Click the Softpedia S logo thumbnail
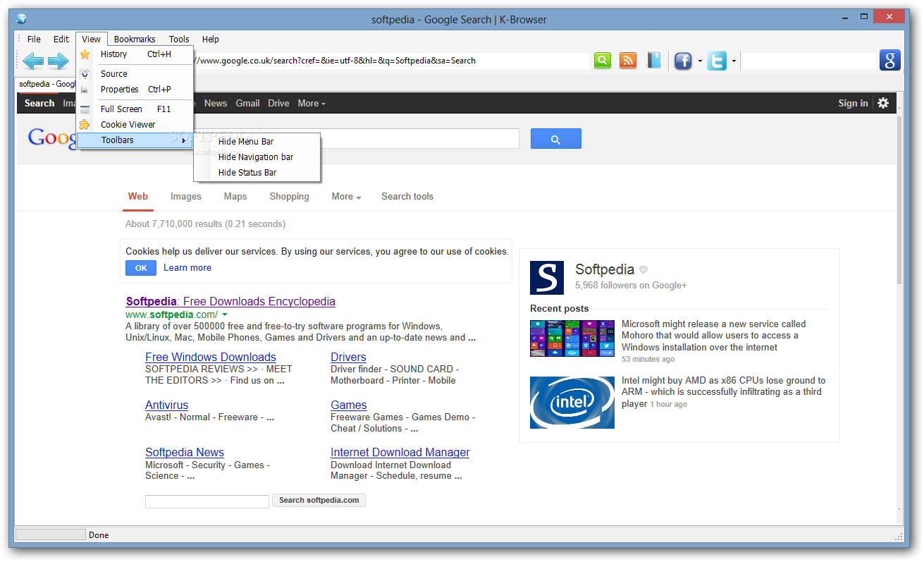This screenshot has height=562, width=924. [x=547, y=278]
